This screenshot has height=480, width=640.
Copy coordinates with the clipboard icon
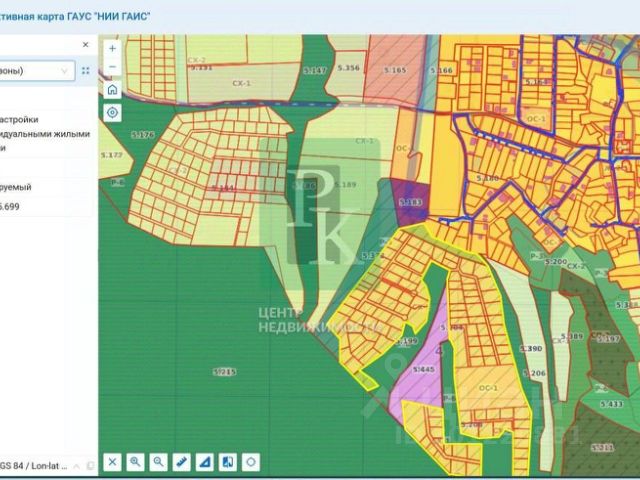click(x=91, y=466)
